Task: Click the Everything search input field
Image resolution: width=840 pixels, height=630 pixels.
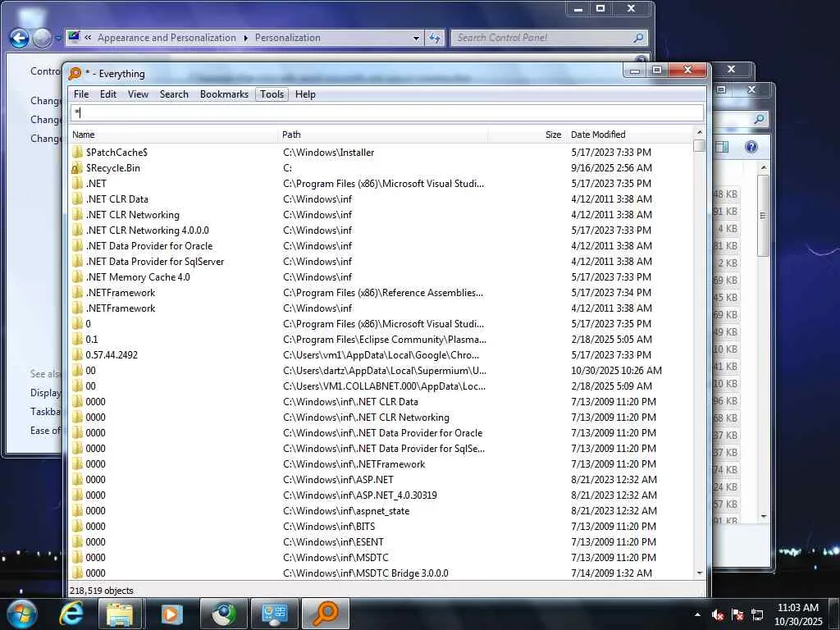Action: [x=387, y=112]
